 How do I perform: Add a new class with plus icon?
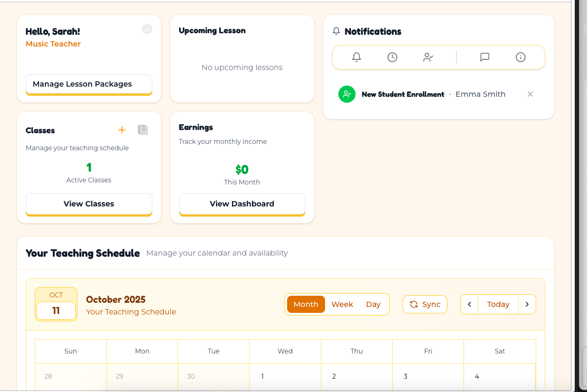point(122,130)
